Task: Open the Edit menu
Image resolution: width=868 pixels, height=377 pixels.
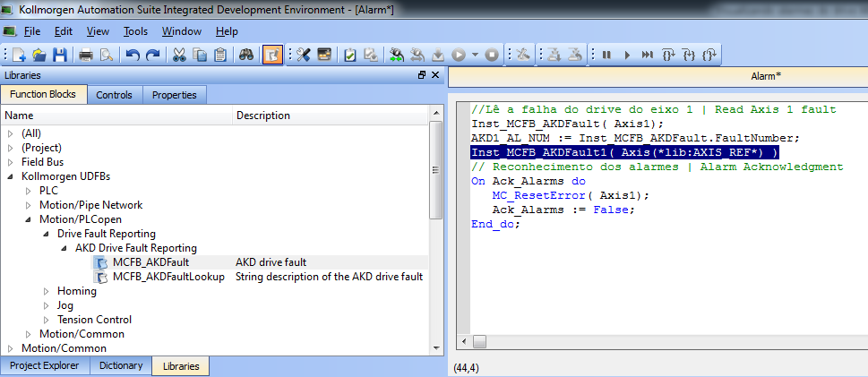Action: pyautogui.click(x=64, y=31)
